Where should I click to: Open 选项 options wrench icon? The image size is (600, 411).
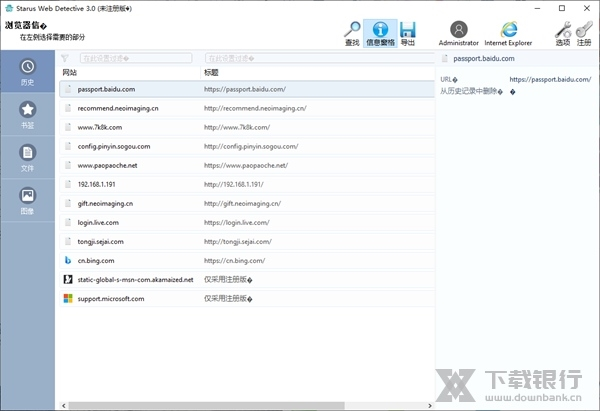coord(563,33)
